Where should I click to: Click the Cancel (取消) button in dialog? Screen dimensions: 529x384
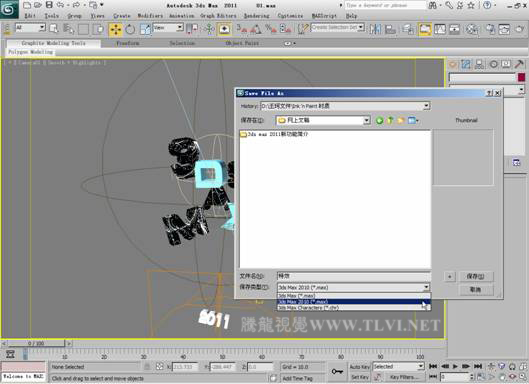(475, 290)
